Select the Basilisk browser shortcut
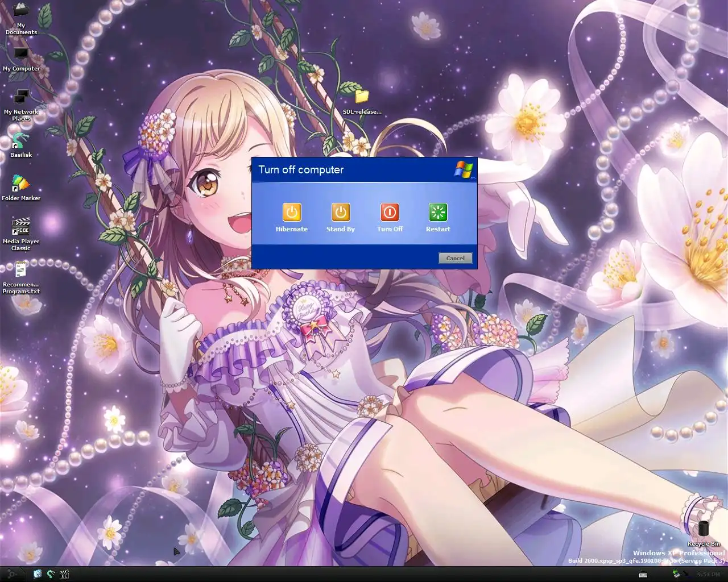This screenshot has height=582, width=728. [x=21, y=145]
